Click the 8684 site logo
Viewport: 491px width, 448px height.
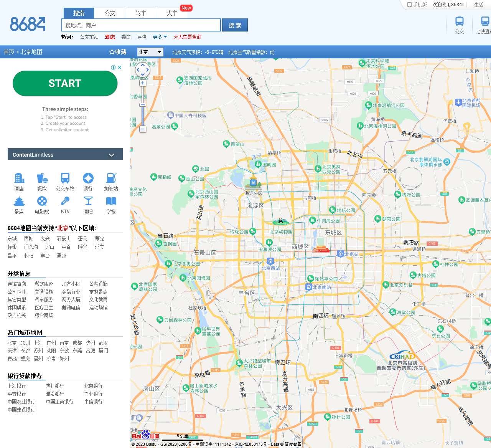[x=28, y=24]
